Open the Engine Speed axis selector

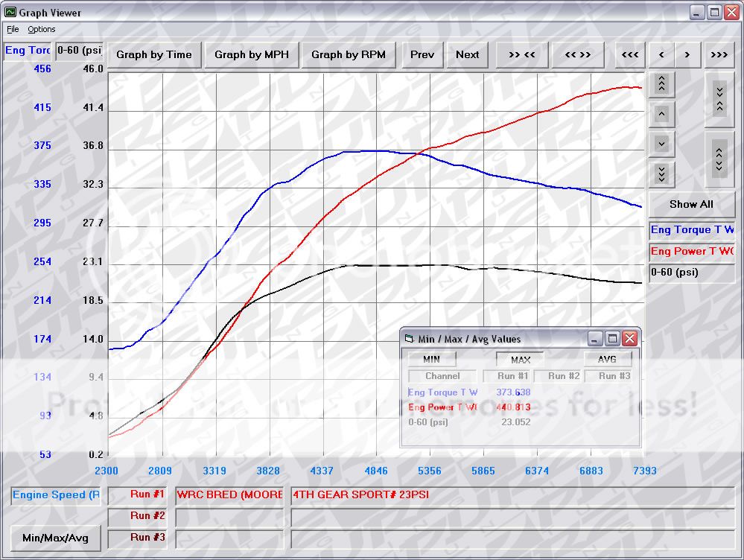pyautogui.click(x=54, y=495)
